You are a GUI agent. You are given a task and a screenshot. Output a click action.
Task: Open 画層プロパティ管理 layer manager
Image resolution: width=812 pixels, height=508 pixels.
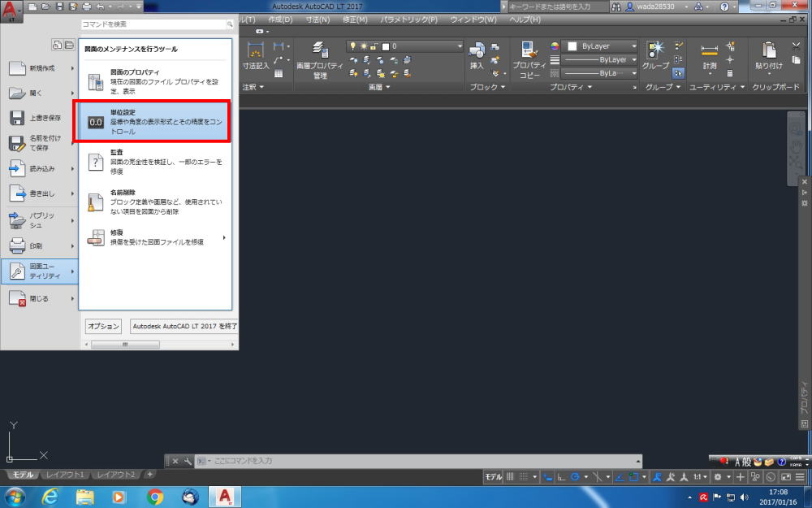click(x=319, y=60)
